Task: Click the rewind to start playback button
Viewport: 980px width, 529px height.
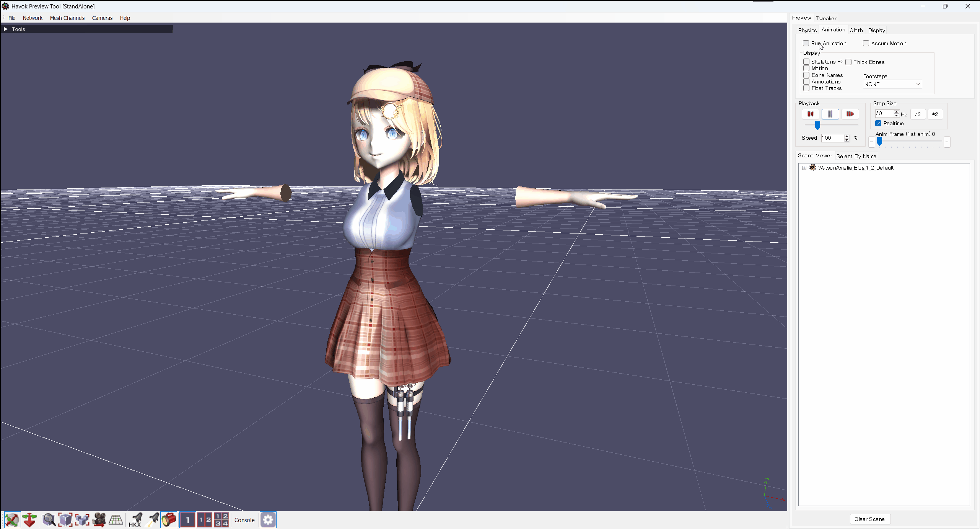Action: pos(811,114)
